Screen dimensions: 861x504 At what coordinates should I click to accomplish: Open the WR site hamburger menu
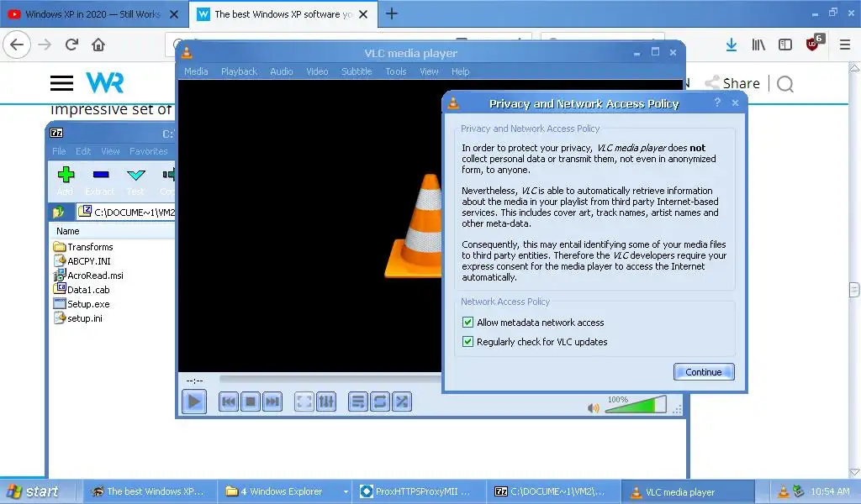pyautogui.click(x=61, y=83)
